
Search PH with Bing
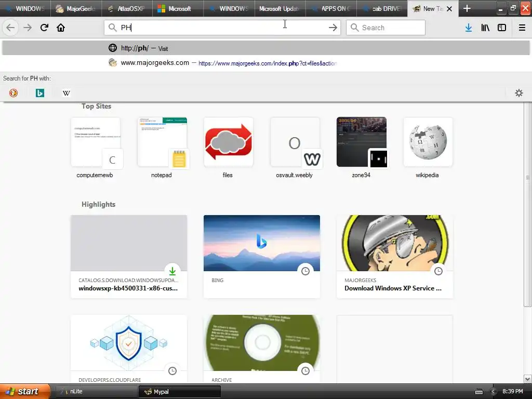(40, 93)
